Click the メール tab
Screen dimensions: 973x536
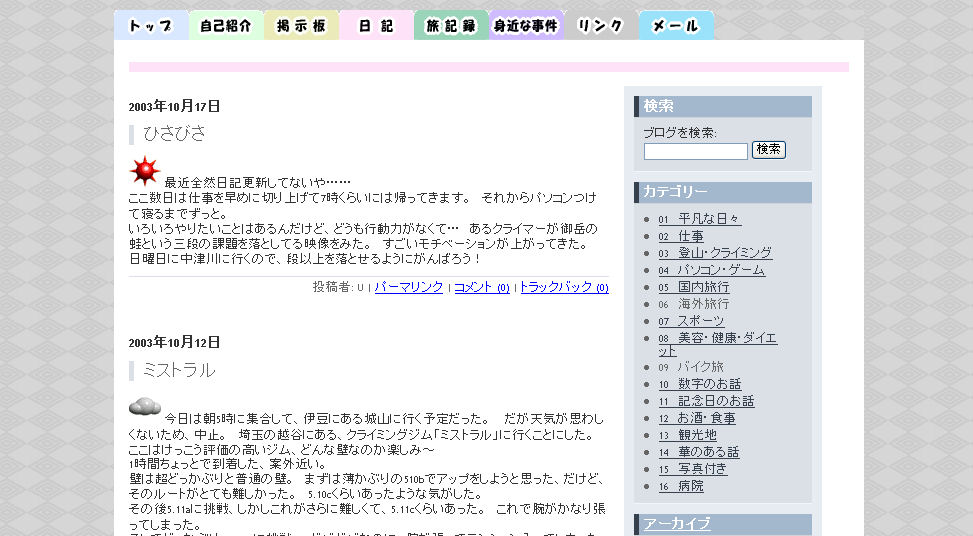[x=676, y=26]
